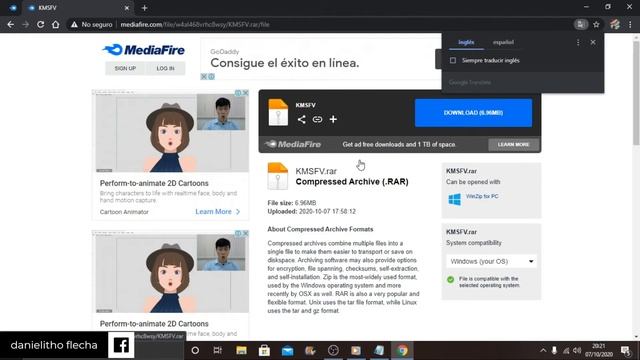This screenshot has height=360, width=640.
Task: Close the GoDaddy banner ad
Action: (x=204, y=76)
